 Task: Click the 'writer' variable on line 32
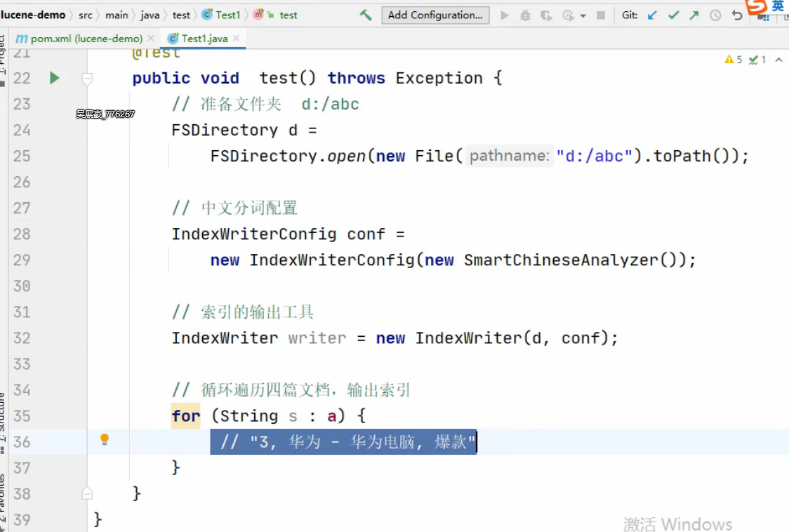point(317,338)
